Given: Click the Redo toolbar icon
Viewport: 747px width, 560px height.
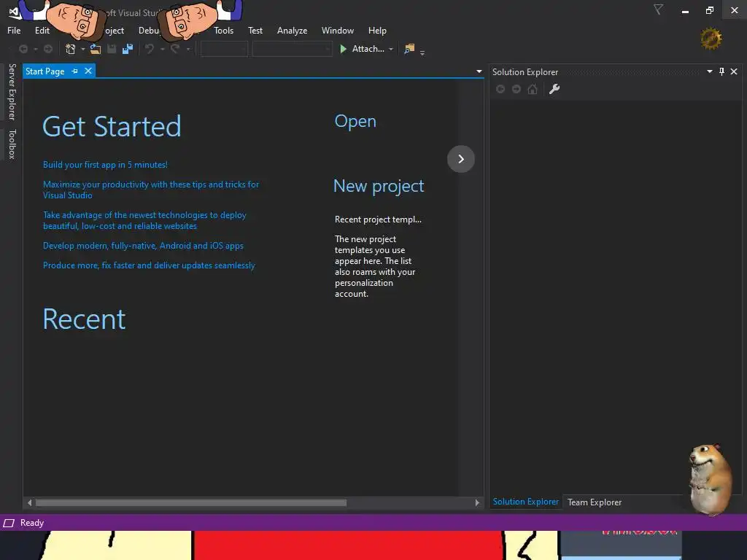Looking at the screenshot, I should (175, 49).
